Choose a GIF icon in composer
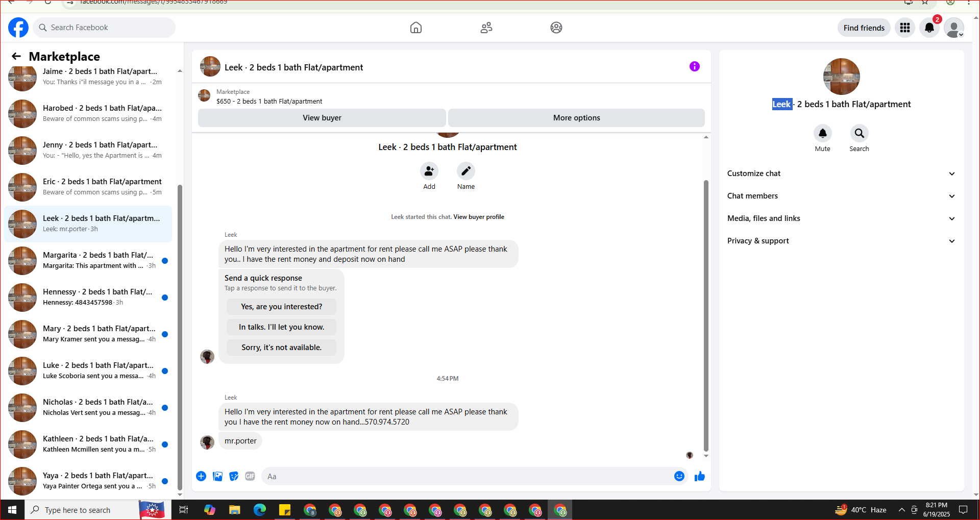Screen dimensions: 980x520 [x=250, y=476]
